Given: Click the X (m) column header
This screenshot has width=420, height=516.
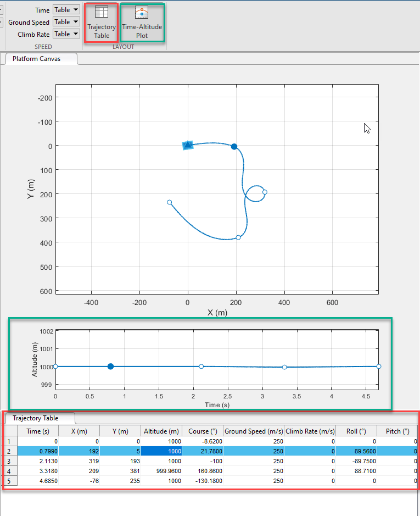Looking at the screenshot, I should (79, 431).
